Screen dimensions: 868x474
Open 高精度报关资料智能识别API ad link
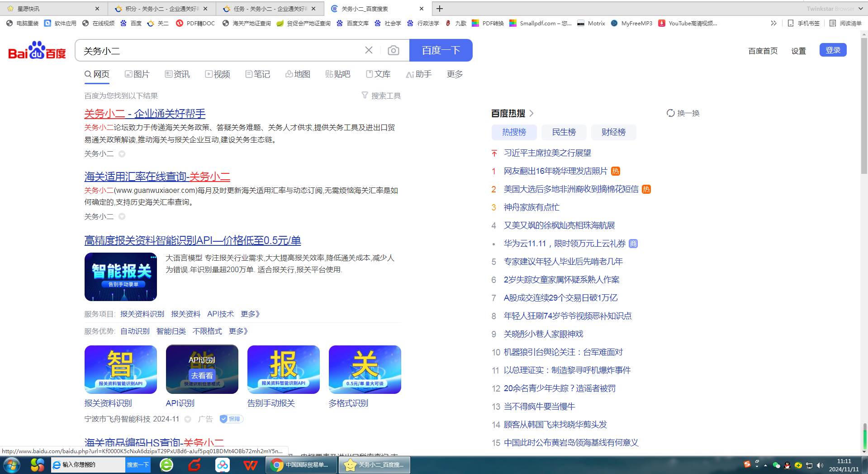[193, 240]
